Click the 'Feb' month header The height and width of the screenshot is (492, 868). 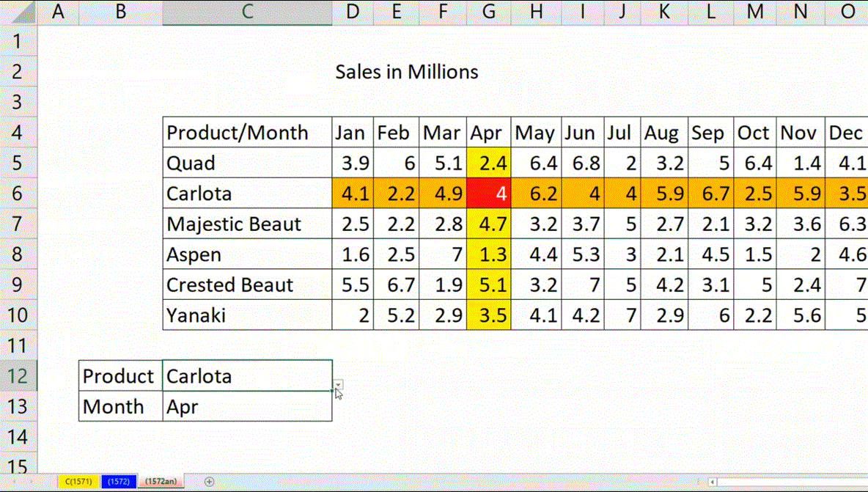(397, 132)
